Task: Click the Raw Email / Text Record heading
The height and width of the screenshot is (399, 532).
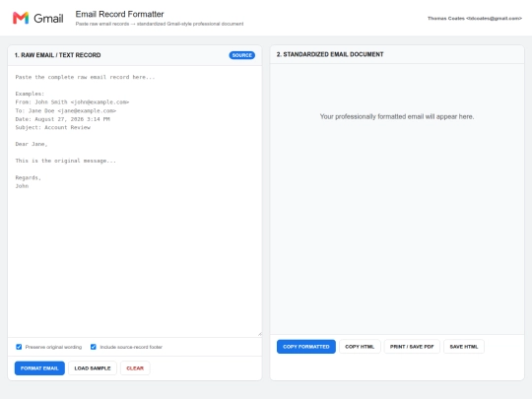Action: (58, 55)
